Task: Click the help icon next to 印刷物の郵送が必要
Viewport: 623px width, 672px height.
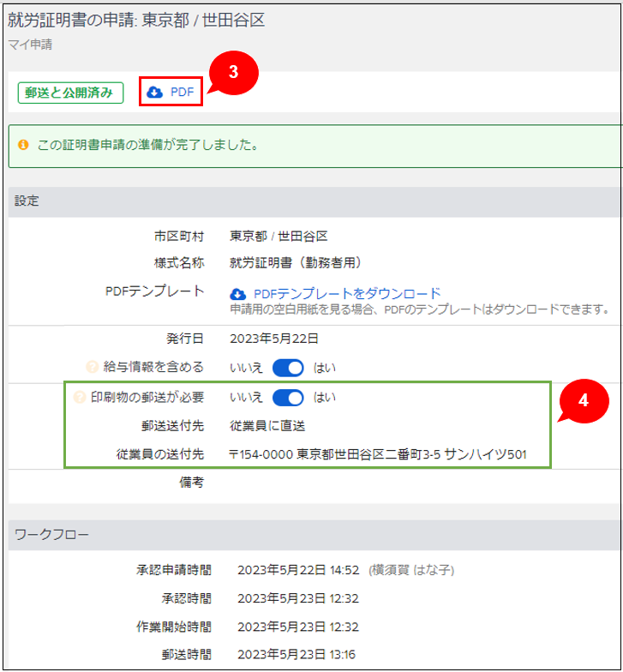Action: click(80, 397)
